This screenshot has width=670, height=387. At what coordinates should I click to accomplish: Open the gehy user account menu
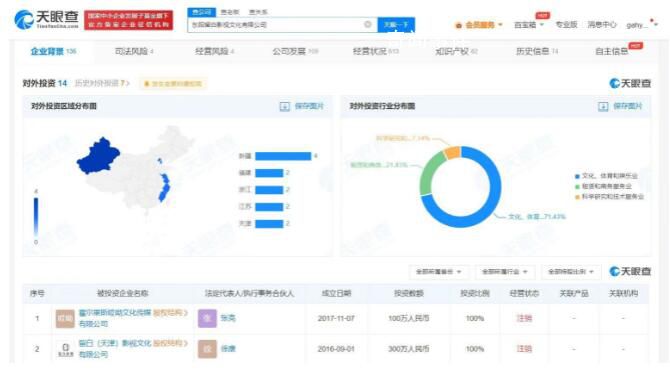[x=641, y=25]
